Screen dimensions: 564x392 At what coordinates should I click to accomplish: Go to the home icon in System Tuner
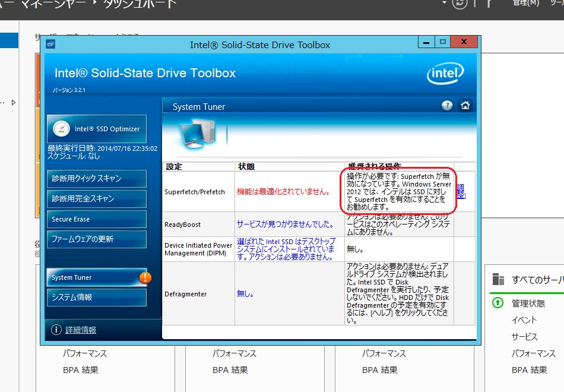click(x=465, y=106)
